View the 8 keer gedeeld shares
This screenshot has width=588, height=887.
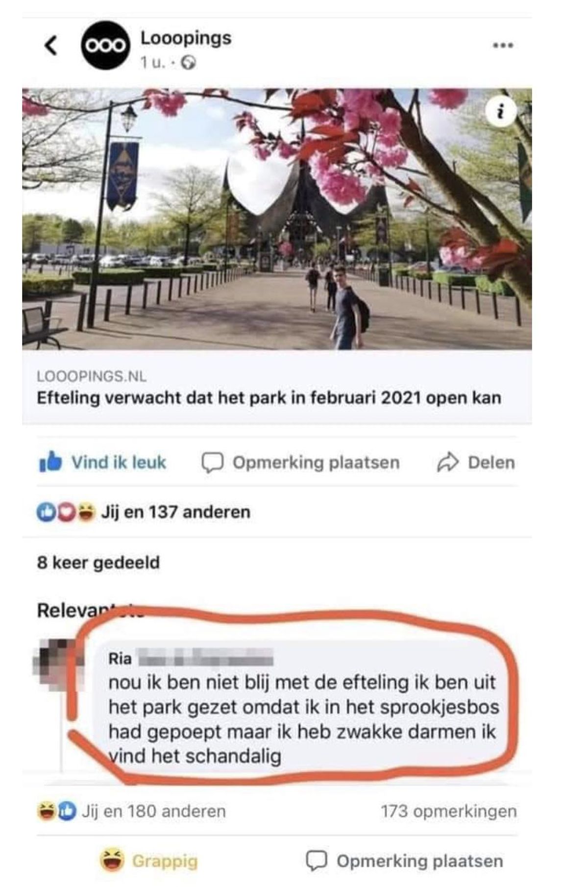(x=98, y=562)
